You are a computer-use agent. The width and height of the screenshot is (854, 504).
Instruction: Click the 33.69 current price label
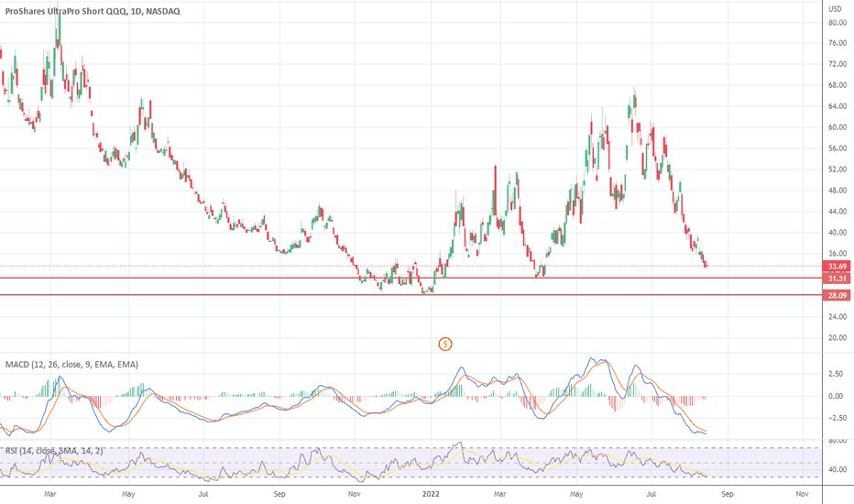pyautogui.click(x=838, y=267)
